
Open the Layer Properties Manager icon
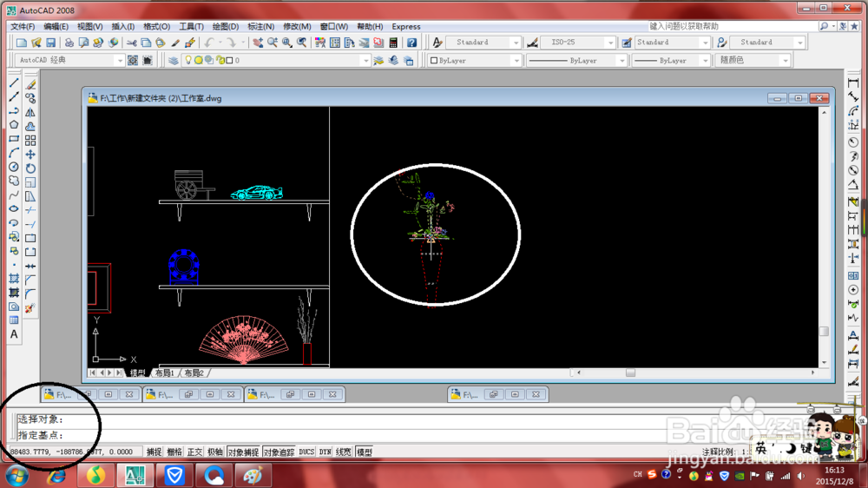[174, 61]
